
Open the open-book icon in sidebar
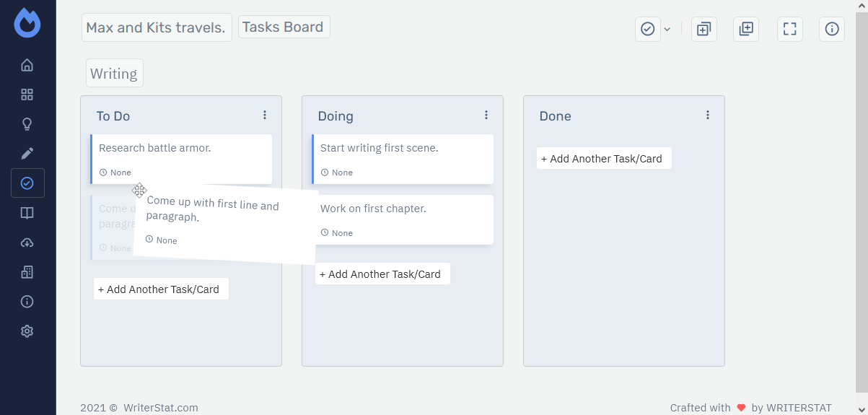click(27, 213)
